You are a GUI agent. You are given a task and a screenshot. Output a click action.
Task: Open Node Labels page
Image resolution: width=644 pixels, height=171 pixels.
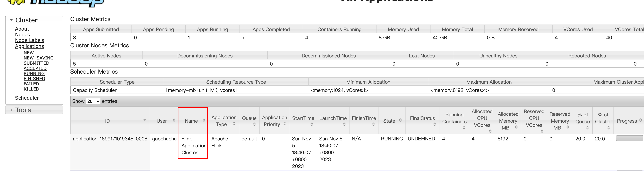click(x=30, y=40)
